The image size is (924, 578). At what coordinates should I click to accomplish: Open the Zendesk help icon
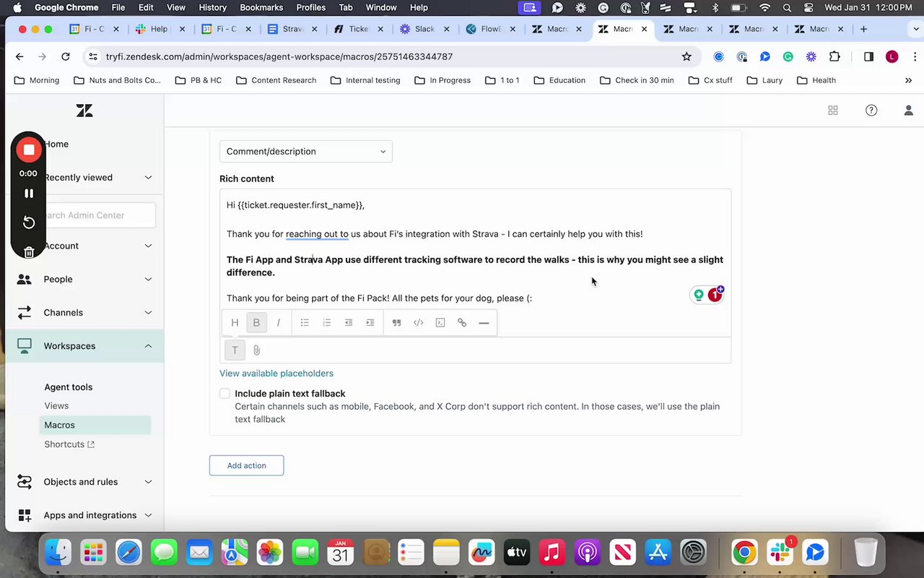coord(871,111)
